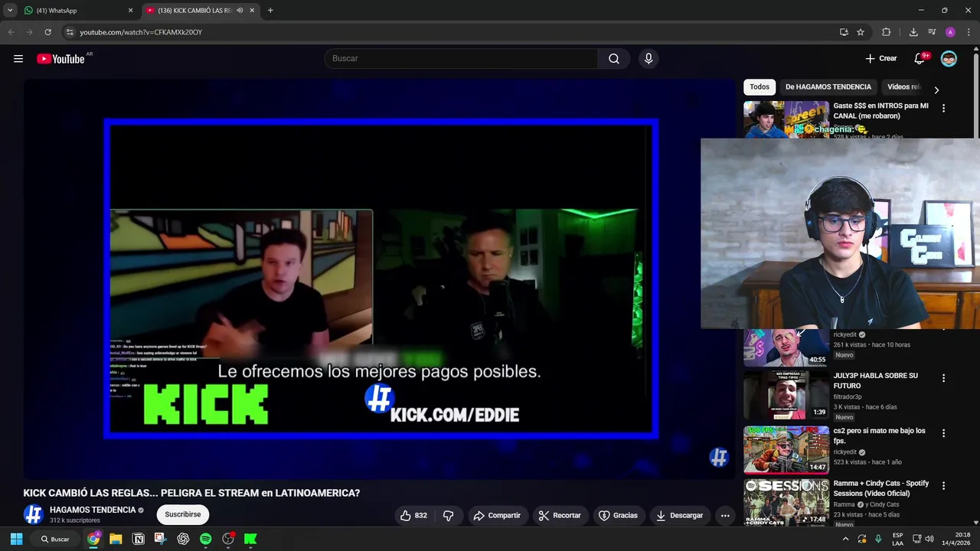The width and height of the screenshot is (980, 551).
Task: Open options for Ramma + Cindy Cats video
Action: coord(943,486)
